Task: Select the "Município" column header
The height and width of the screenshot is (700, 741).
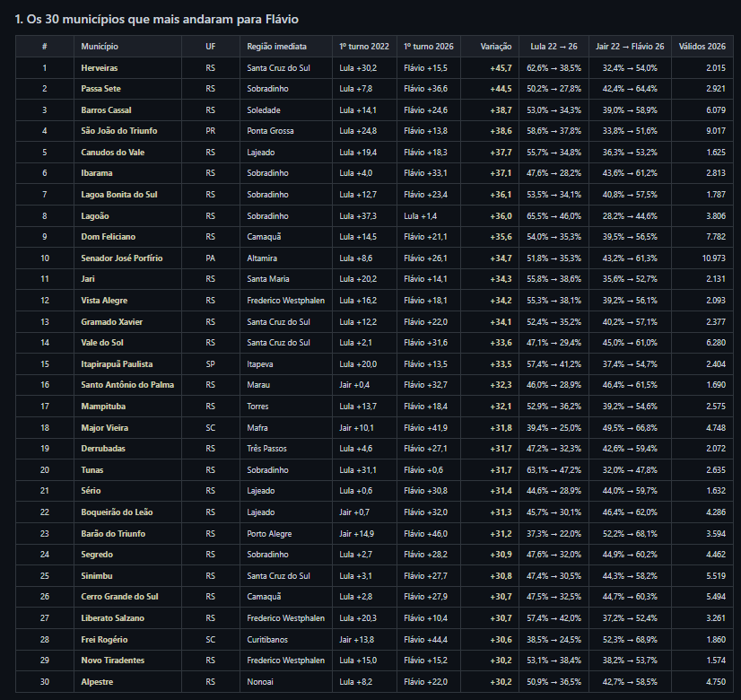Action: [x=100, y=47]
